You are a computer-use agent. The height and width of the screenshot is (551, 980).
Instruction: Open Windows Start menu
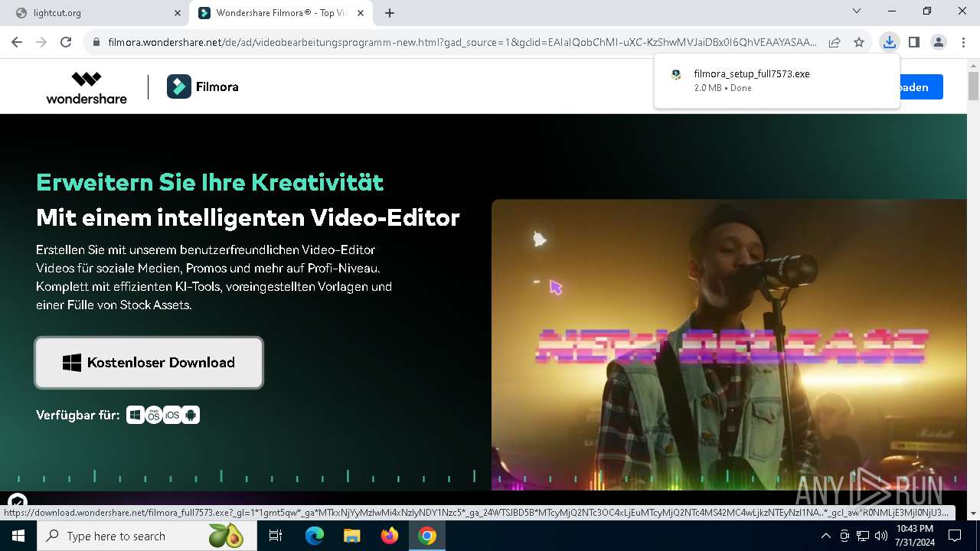click(18, 536)
